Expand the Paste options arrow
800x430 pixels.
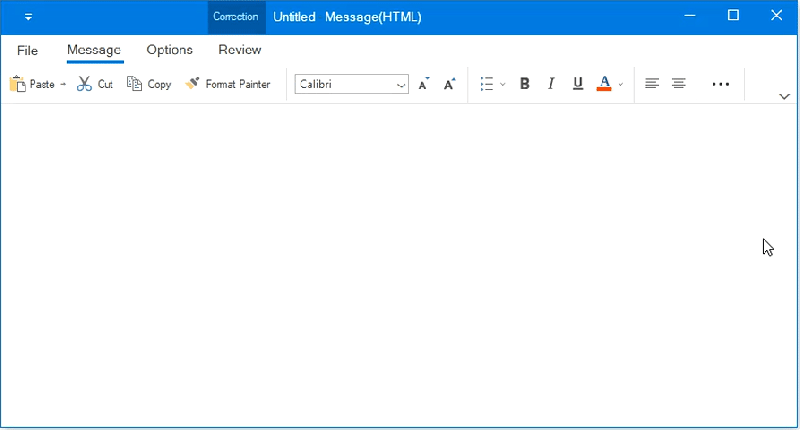63,84
